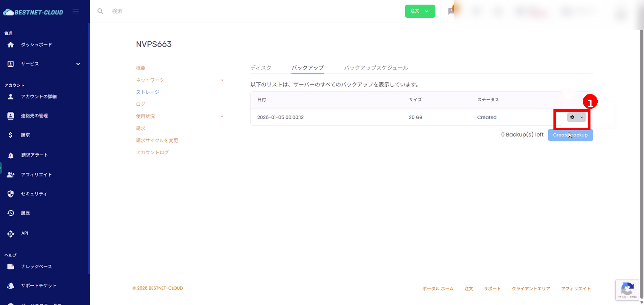Click the Create Backup button

570,135
